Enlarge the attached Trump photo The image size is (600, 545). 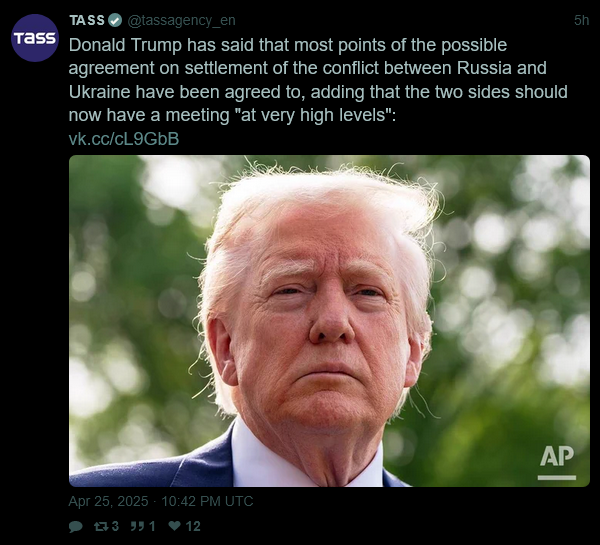[329, 321]
